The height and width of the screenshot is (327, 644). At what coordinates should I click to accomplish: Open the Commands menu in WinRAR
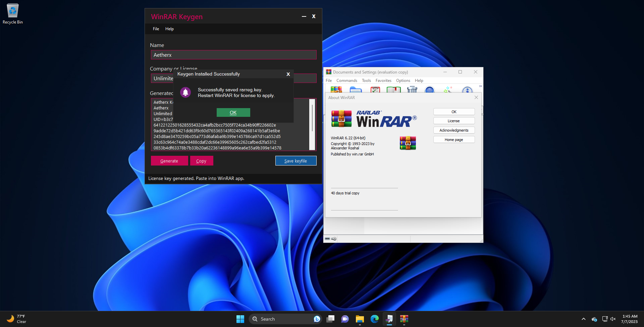point(347,81)
